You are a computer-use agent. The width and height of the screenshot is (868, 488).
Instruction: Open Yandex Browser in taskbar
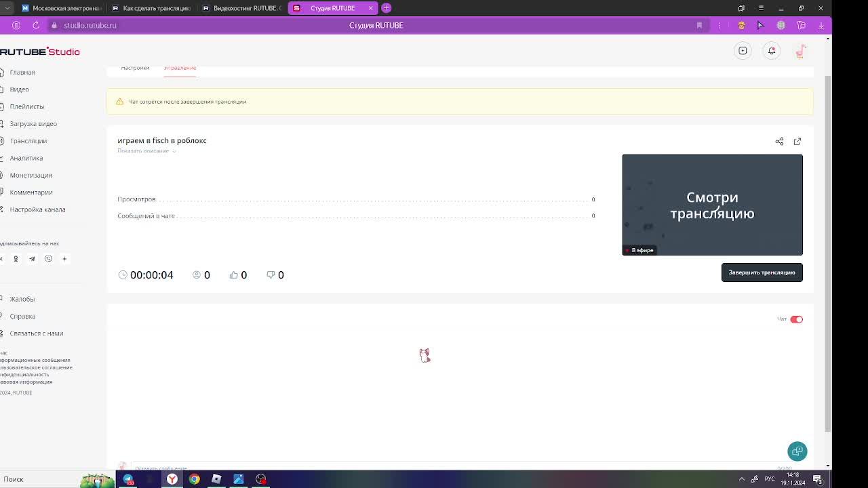click(x=172, y=479)
